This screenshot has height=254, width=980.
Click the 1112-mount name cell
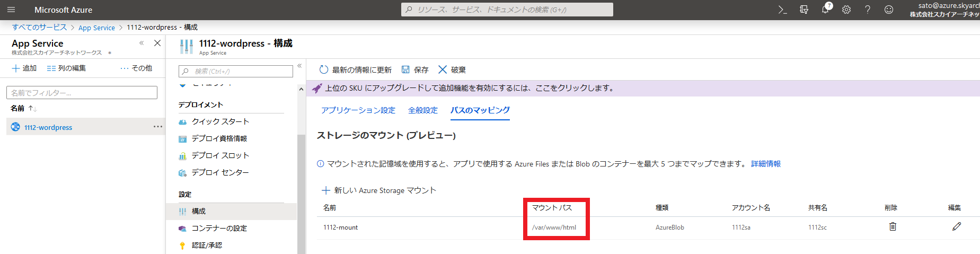pos(341,227)
